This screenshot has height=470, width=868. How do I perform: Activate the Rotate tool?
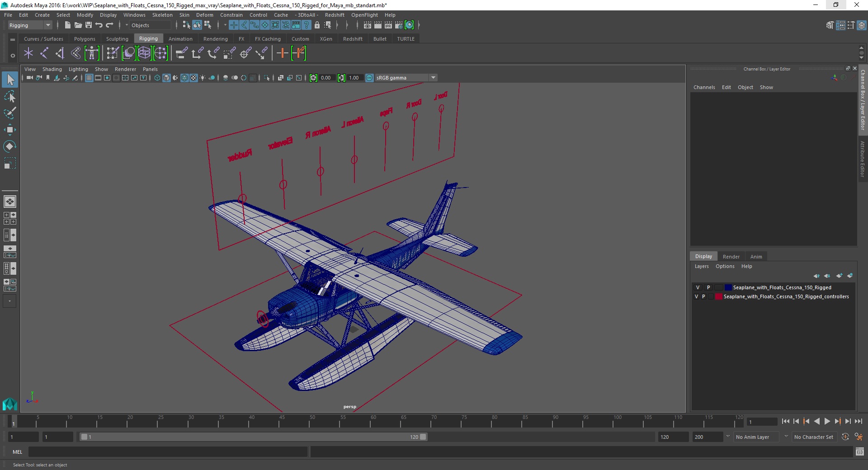click(10, 146)
